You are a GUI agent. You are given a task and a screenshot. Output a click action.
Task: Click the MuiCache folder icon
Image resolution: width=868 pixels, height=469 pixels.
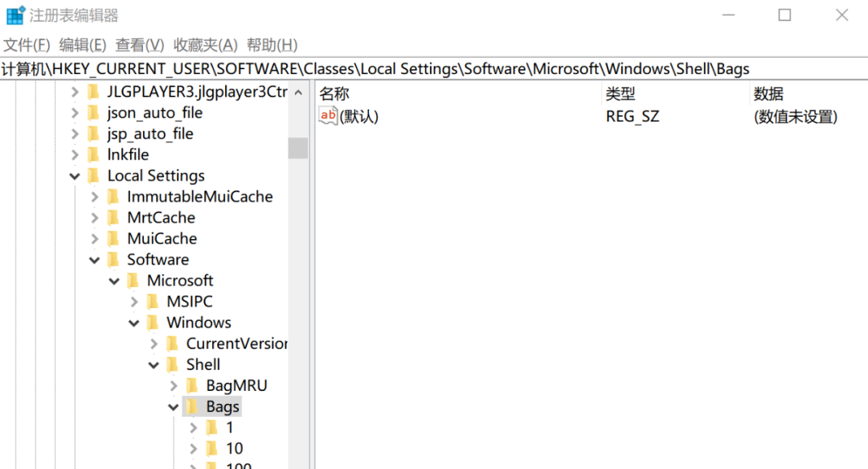(x=114, y=238)
